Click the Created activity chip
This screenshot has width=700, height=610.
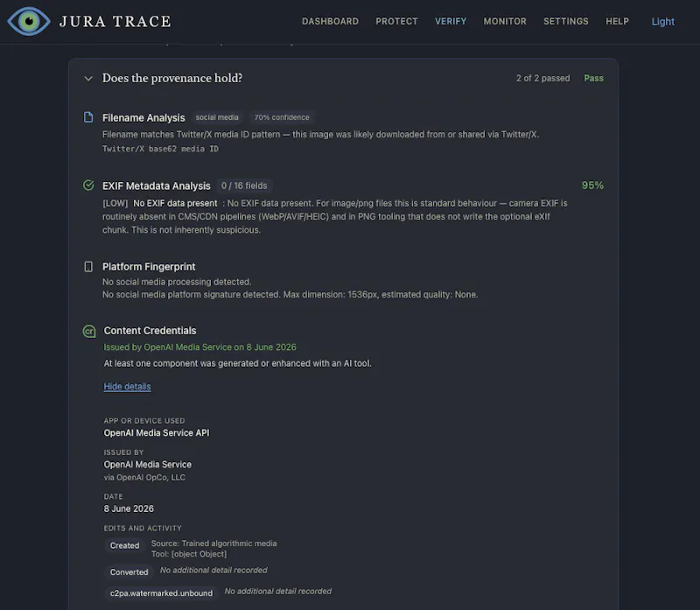tap(124, 546)
